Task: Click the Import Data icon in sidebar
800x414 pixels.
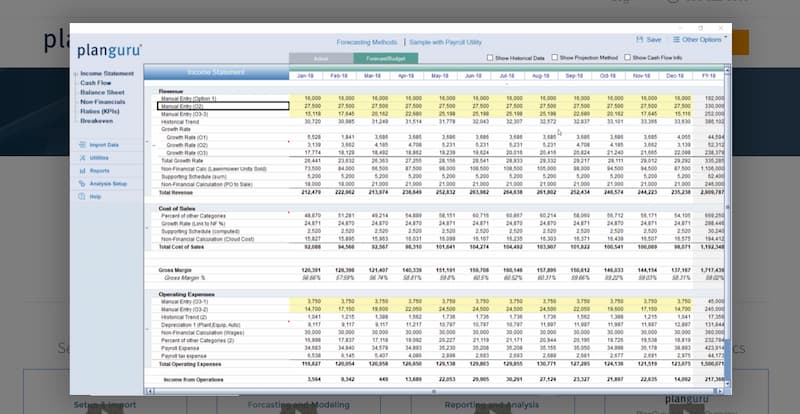Action: 82,145
